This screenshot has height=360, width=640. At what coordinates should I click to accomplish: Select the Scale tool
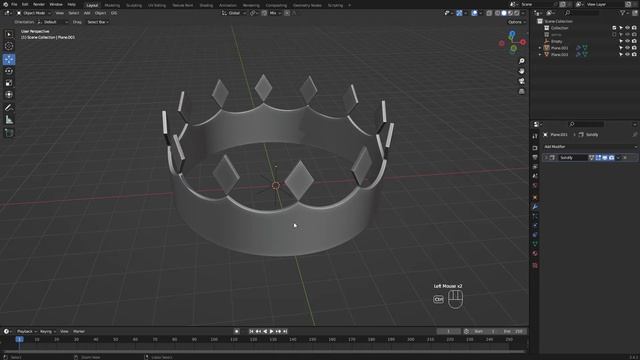point(9,83)
